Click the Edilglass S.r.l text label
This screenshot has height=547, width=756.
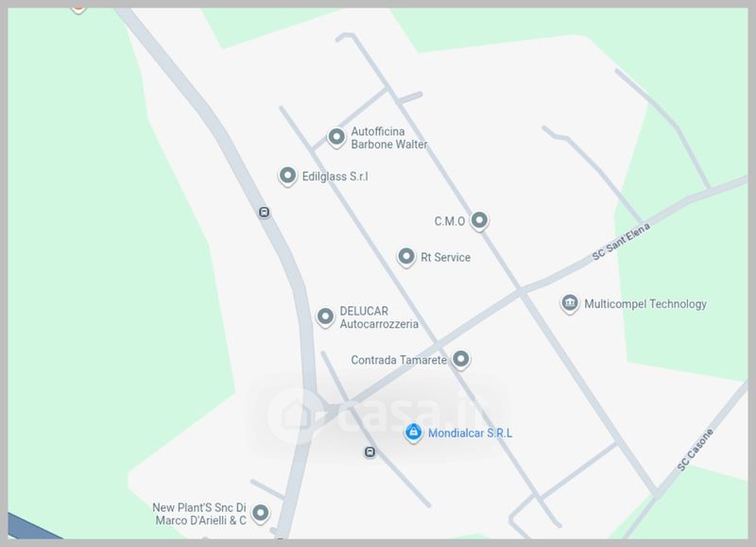click(x=335, y=177)
